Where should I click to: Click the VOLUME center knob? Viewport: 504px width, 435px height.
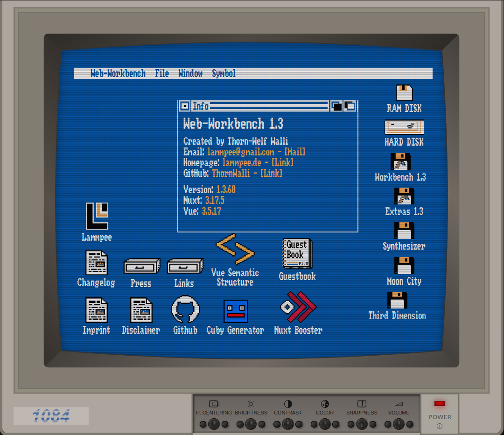click(399, 424)
